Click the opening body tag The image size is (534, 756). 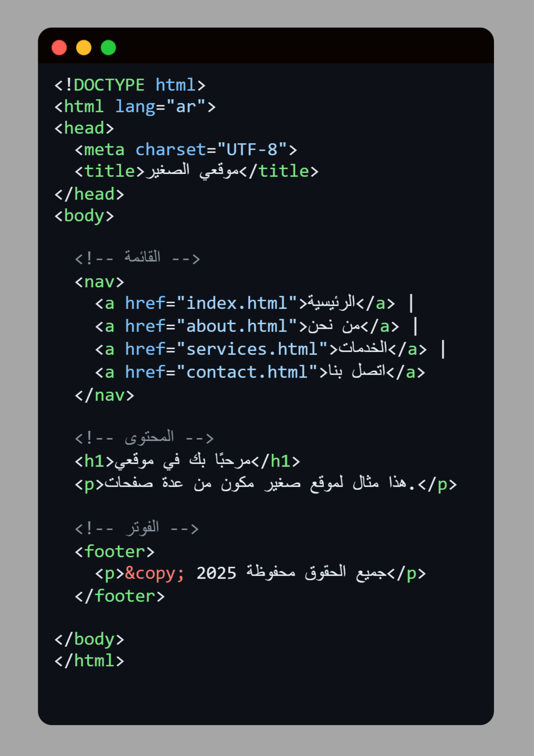(x=84, y=216)
